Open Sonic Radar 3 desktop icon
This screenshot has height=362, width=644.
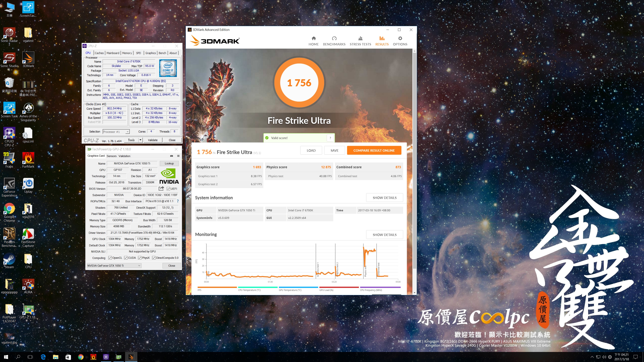click(x=9, y=36)
